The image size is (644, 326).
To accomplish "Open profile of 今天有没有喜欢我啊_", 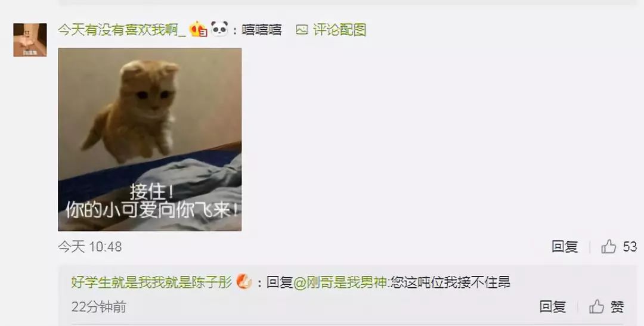I will click(122, 30).
